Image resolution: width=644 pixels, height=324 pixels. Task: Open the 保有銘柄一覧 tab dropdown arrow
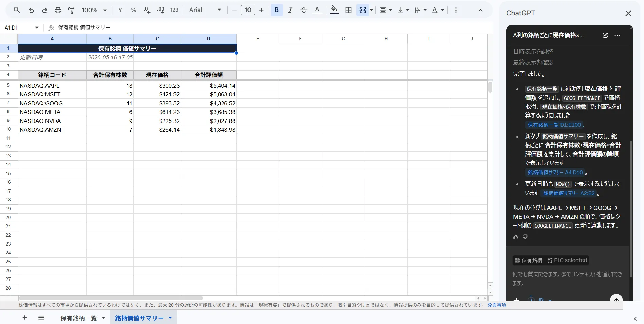click(x=103, y=318)
